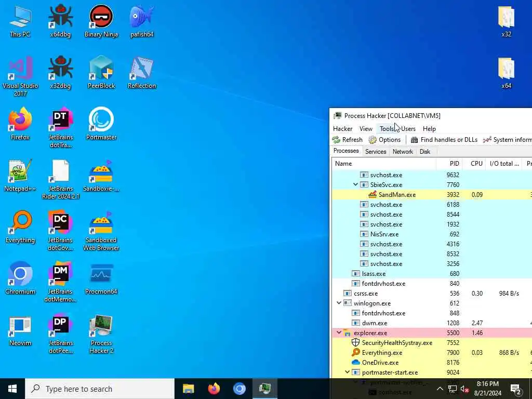Open the Tools menu in Process Hacker
This screenshot has width=532, height=399.
pyautogui.click(x=387, y=129)
